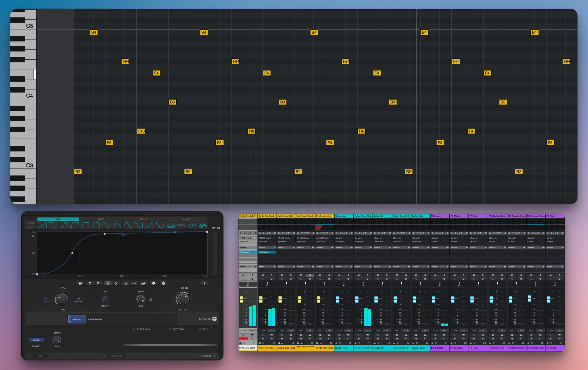Click the routing arrow icon on FX_Impact
This screenshot has height=370, width=588.
pyautogui.click(x=447, y=233)
